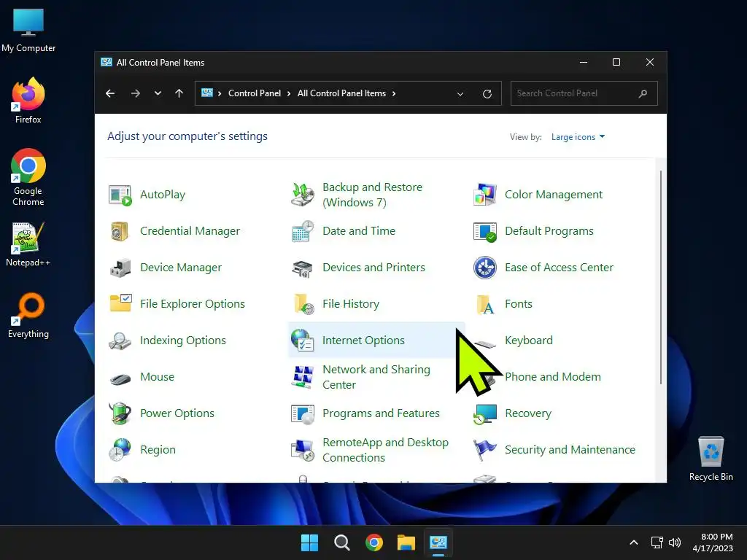Click the search magnifier in the search box

[x=643, y=94]
